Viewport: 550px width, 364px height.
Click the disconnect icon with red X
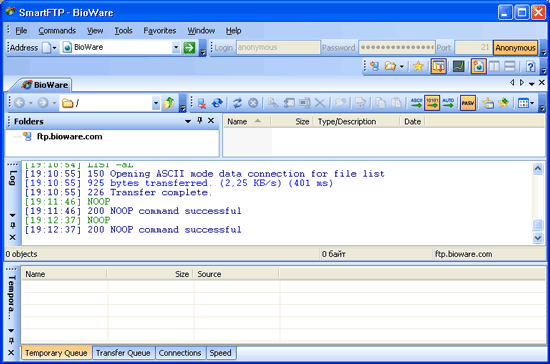[x=202, y=103]
